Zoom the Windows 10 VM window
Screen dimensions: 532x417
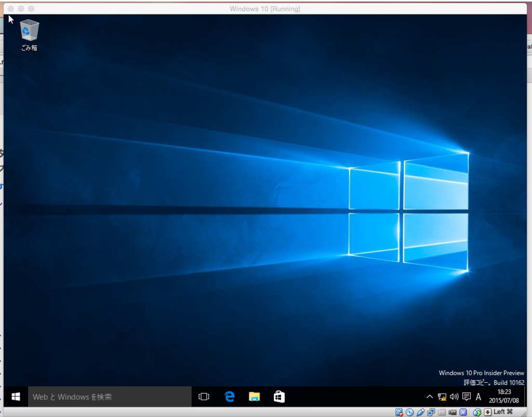click(x=31, y=8)
